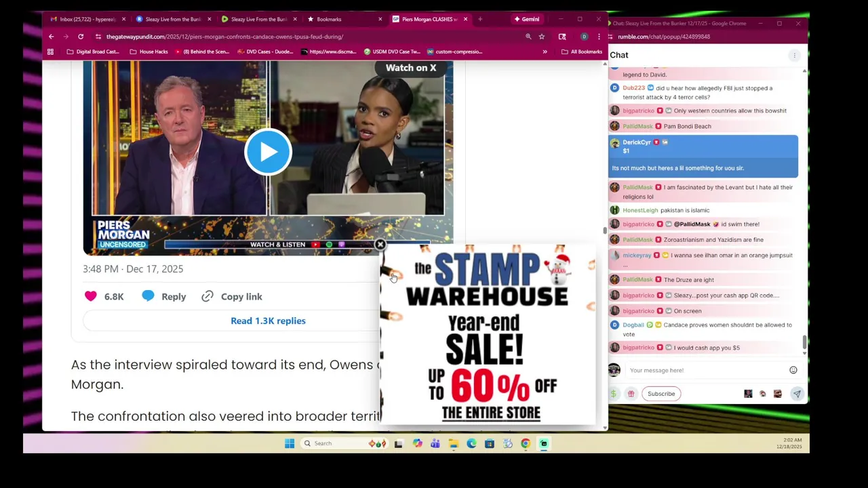
Task: Open Microsoft Teams from taskbar
Action: (x=435, y=443)
